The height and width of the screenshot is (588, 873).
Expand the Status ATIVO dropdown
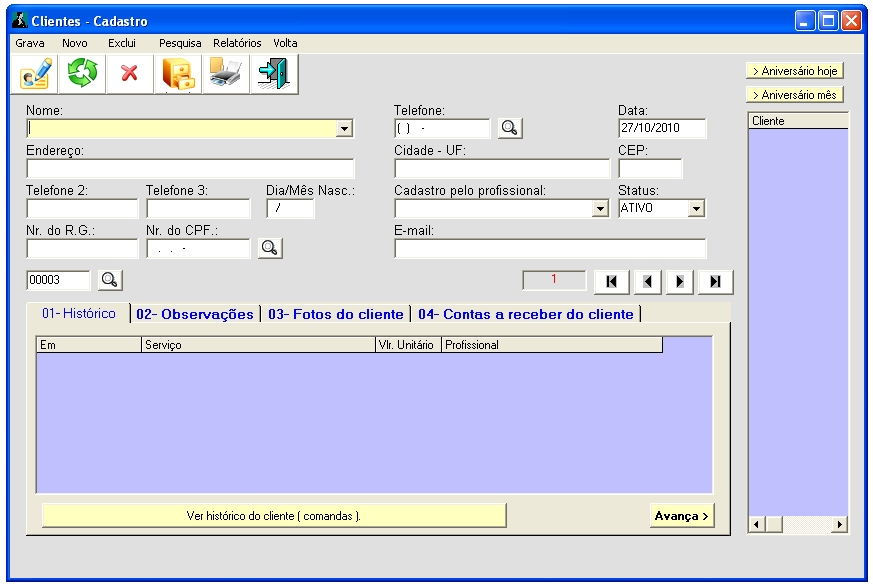(x=696, y=209)
